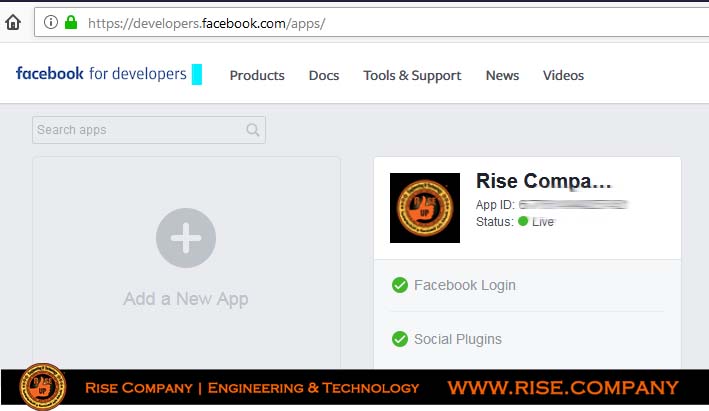Viewport: 709px width, 411px height.
Task: Click the green Live status dot
Action: pos(523,221)
